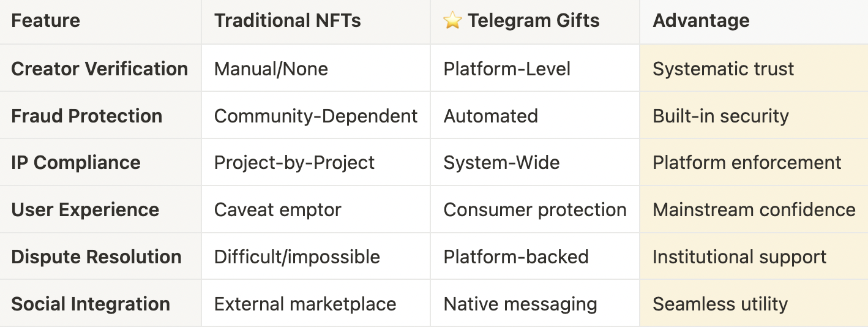Click the star icon beside Telegram Gifts
Image resolution: width=868 pixels, height=327 pixels.
pyautogui.click(x=452, y=21)
